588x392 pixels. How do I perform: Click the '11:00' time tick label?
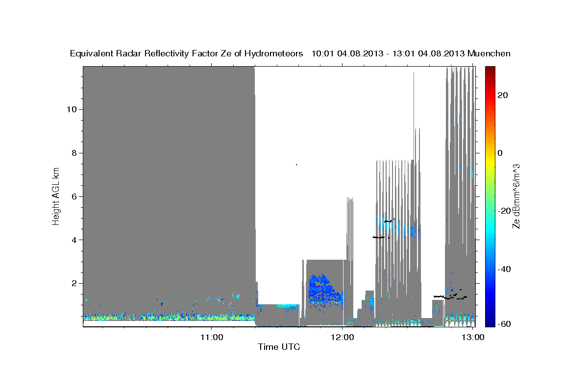coord(212,337)
